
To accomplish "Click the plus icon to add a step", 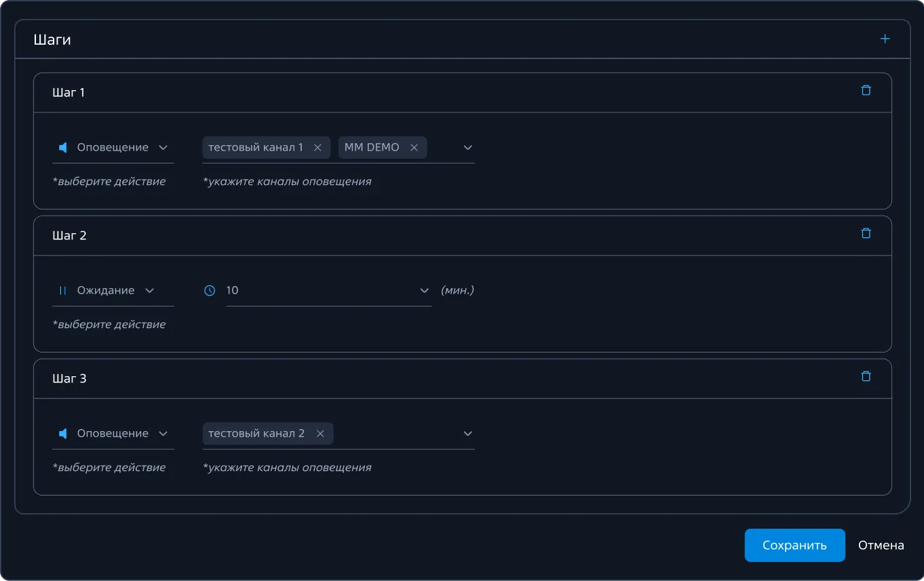I will (885, 39).
